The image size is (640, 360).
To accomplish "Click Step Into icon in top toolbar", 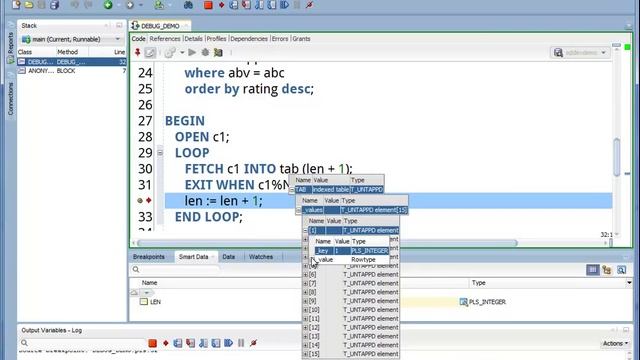I will pyautogui.click(x=246, y=5).
